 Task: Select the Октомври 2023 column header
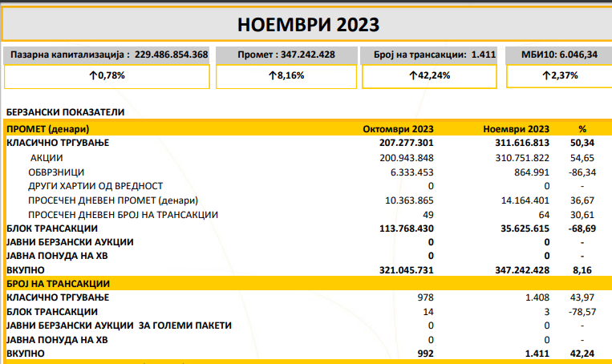[399, 128]
